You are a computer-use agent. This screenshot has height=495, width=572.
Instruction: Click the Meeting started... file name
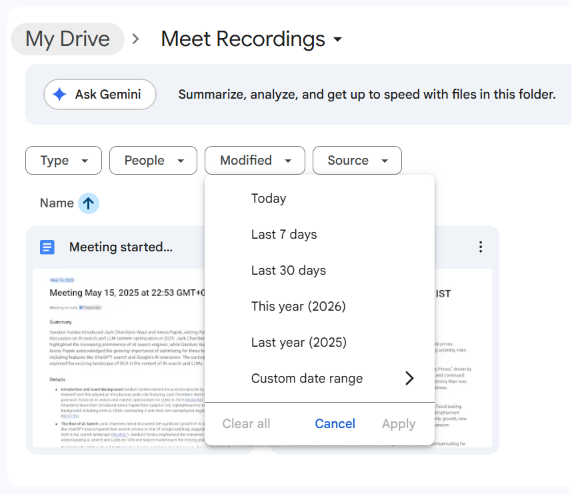[121, 247]
